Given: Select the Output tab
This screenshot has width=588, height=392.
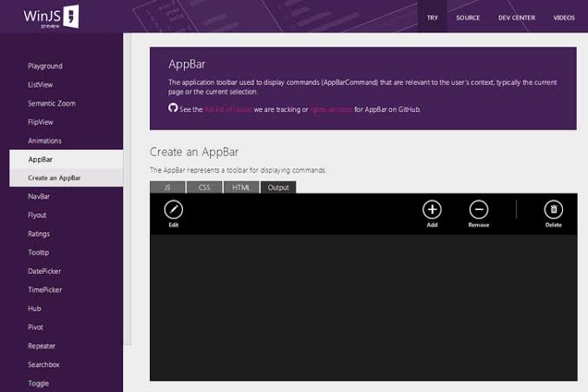Looking at the screenshot, I should [278, 187].
